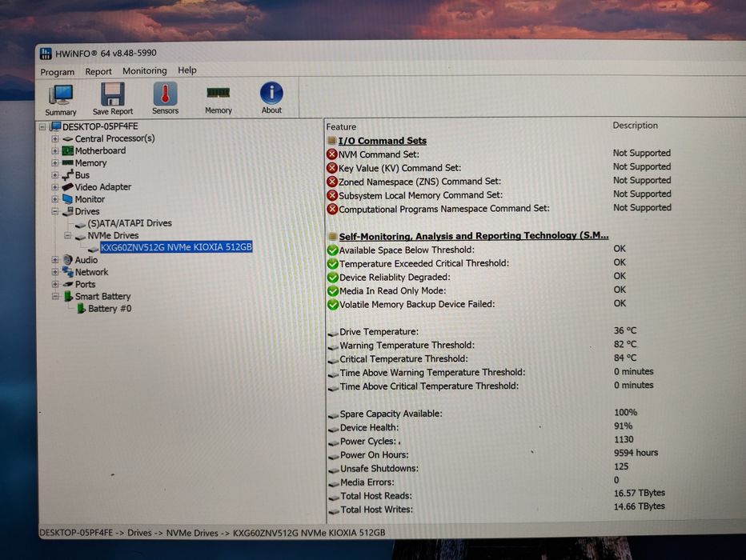Collapse the Smart Battery node
The image size is (746, 560).
click(x=55, y=297)
